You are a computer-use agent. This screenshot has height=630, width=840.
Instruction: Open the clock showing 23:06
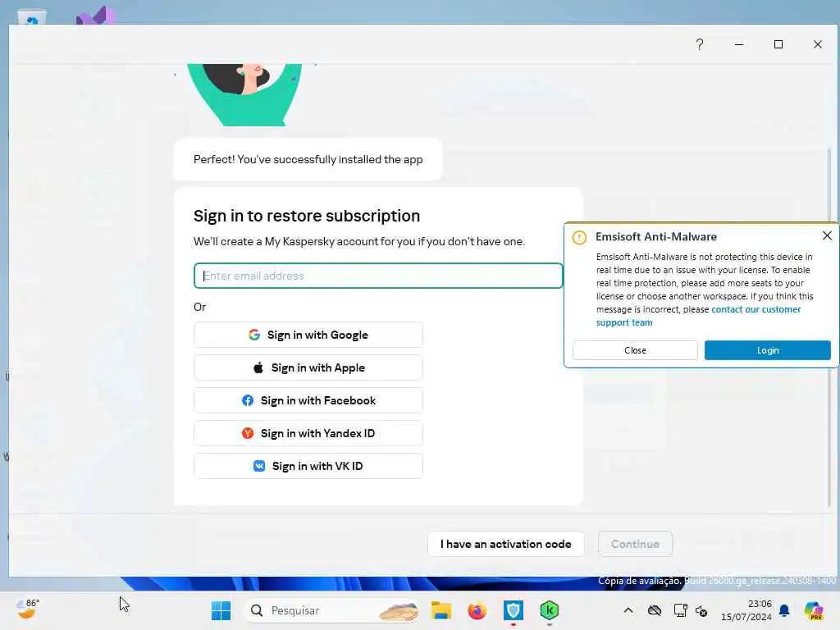[x=746, y=610]
